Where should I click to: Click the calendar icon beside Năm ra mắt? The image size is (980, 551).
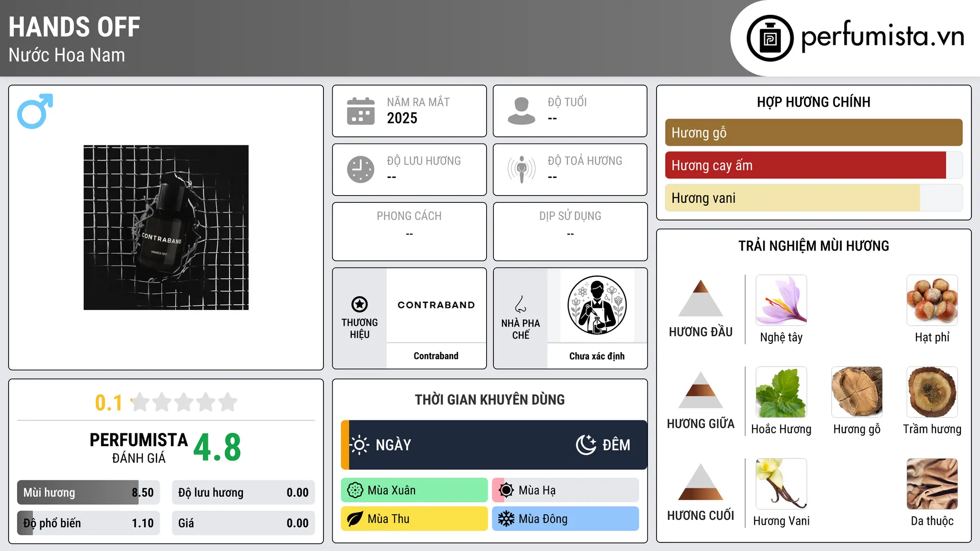pyautogui.click(x=361, y=111)
